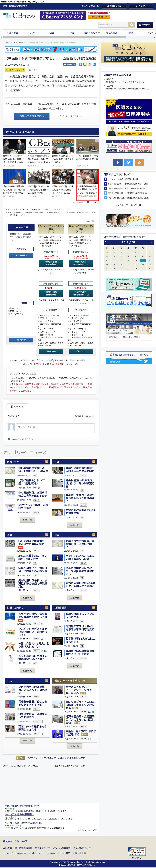Share the article via the Twitter share icon
This screenshot has height=868, width=156.
point(80,64)
